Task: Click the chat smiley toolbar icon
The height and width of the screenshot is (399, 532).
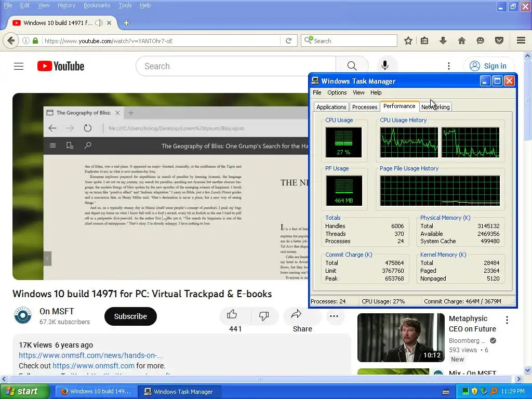Action: [x=481, y=41]
